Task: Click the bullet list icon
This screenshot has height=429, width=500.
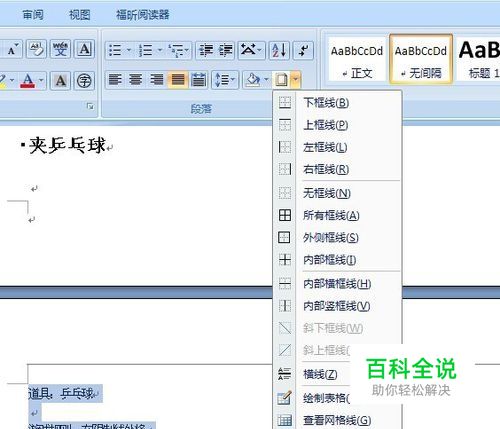Action: 115,50
